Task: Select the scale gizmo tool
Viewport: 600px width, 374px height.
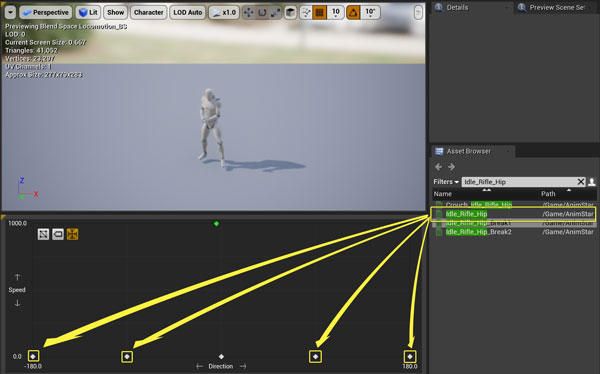Action: tap(275, 13)
